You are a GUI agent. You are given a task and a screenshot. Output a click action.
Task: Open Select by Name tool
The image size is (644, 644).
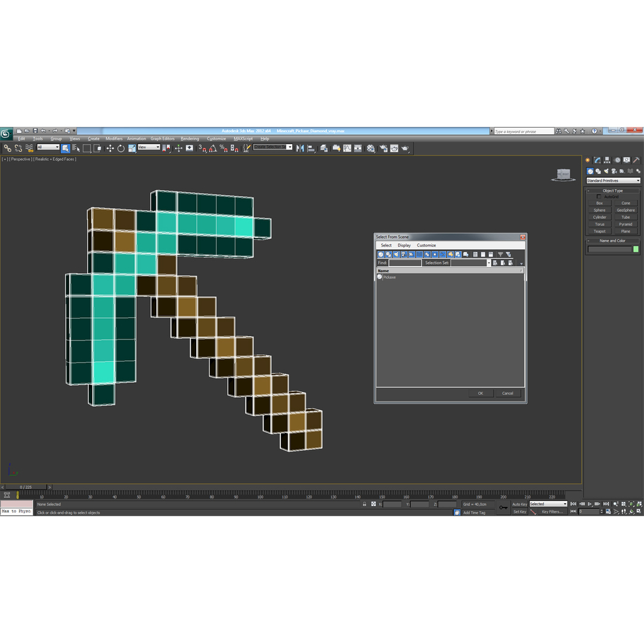[76, 148]
